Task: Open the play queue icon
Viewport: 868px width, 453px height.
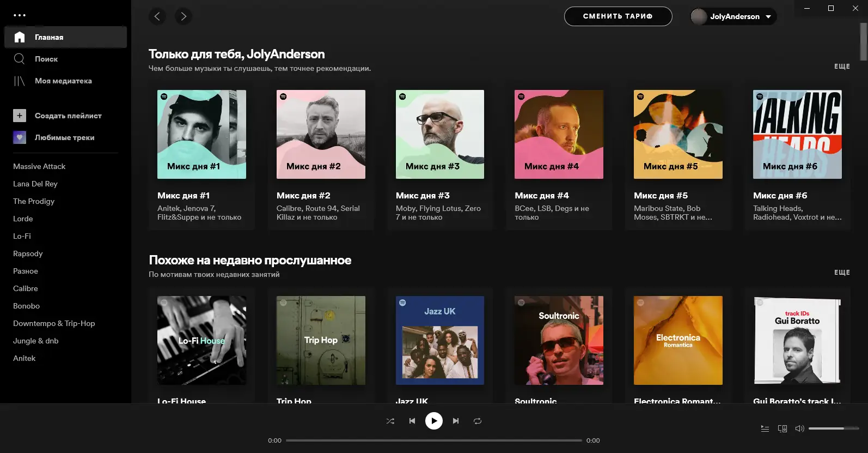Action: pos(765,428)
